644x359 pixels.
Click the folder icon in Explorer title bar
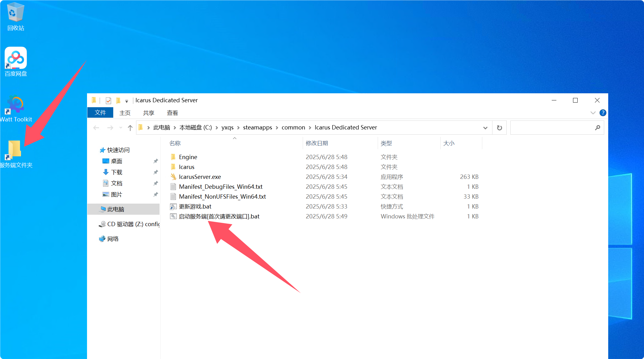pos(94,100)
